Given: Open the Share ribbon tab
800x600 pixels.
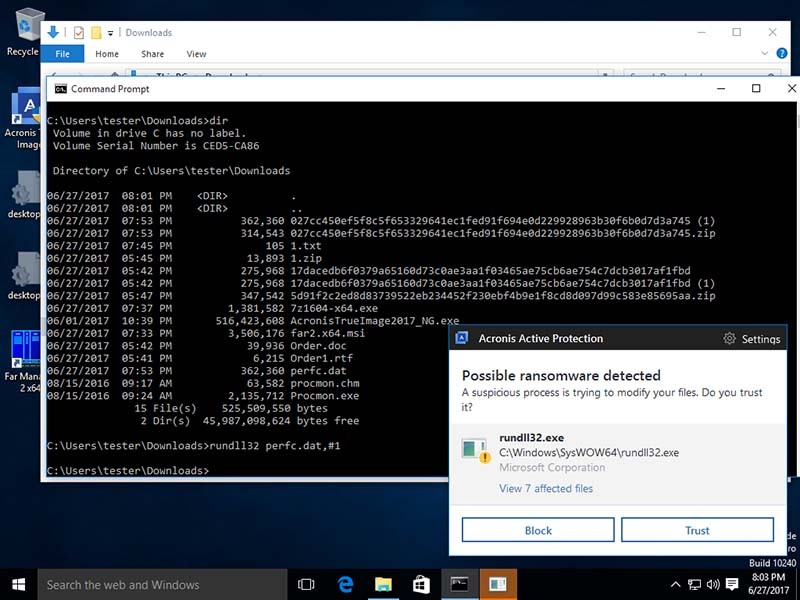Looking at the screenshot, I should 152,54.
